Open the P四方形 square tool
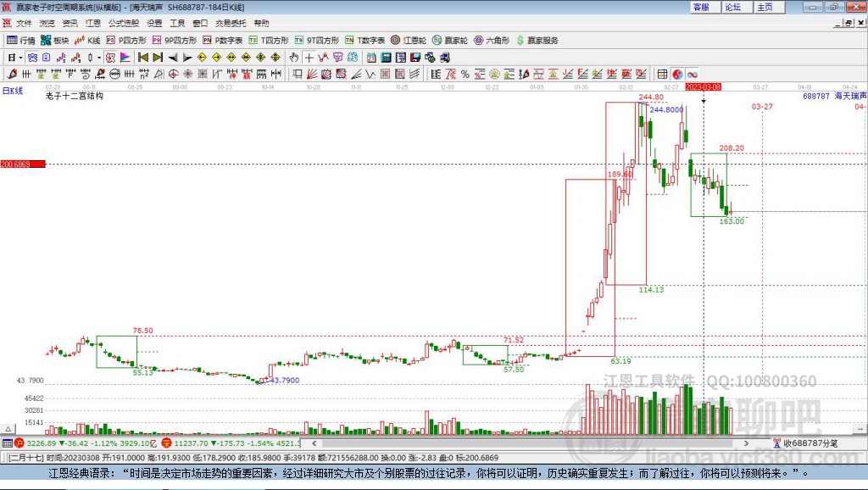 point(126,40)
